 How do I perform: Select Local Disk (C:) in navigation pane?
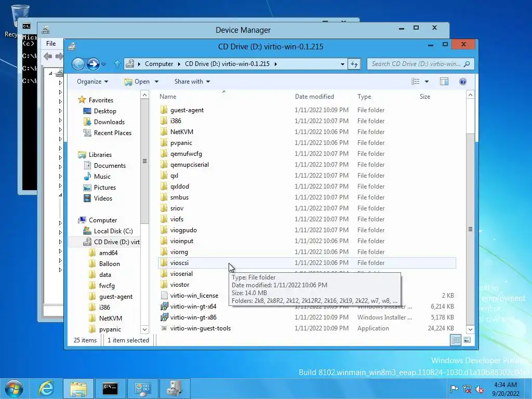click(x=113, y=231)
